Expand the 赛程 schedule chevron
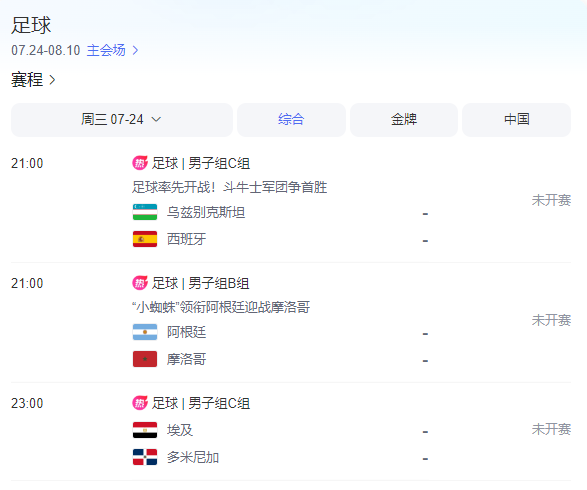Image resolution: width=587 pixels, height=490 pixels. [53, 80]
